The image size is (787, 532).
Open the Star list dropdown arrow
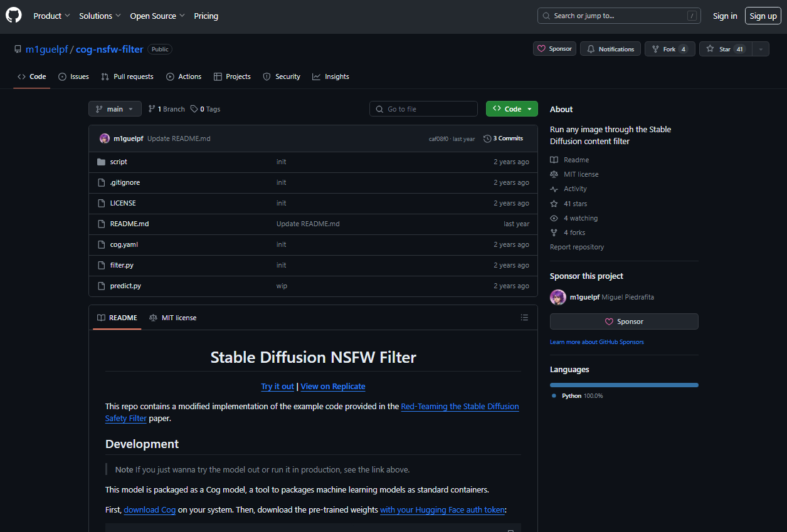(760, 49)
